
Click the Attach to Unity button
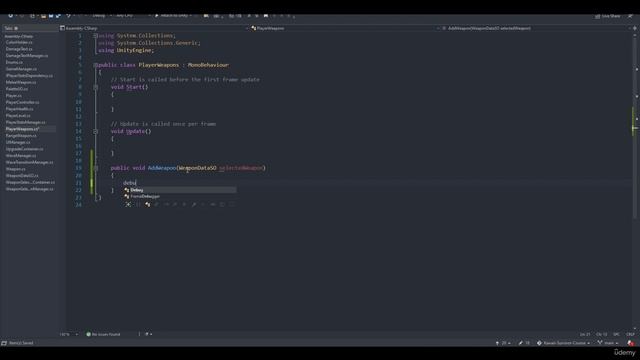tap(174, 16)
